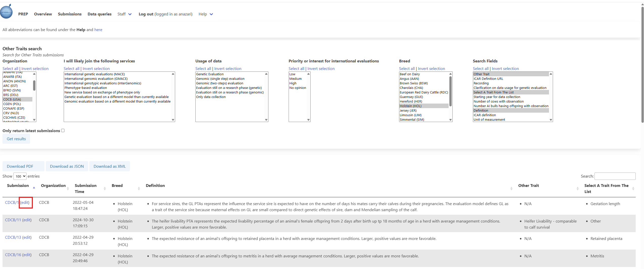
Task: Click the Interbull globe logo
Action: [6, 12]
